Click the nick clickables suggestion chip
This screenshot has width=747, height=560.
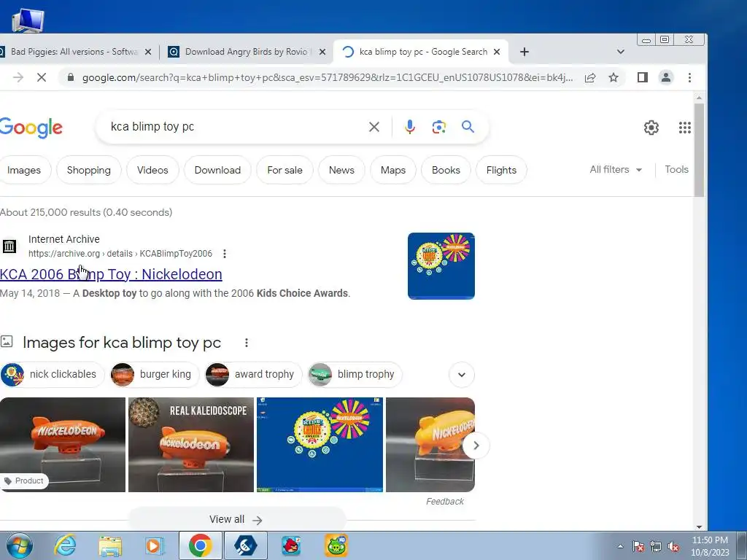click(53, 374)
